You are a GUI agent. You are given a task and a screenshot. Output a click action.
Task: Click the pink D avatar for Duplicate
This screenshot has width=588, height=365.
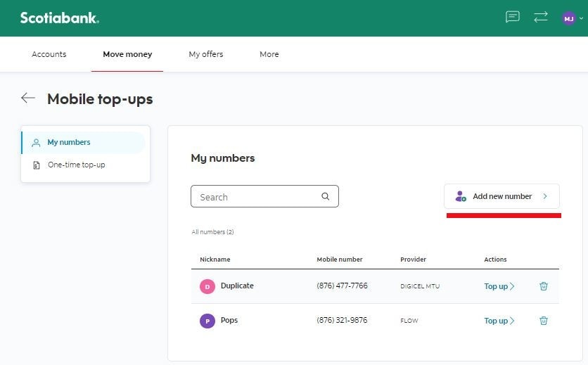207,286
